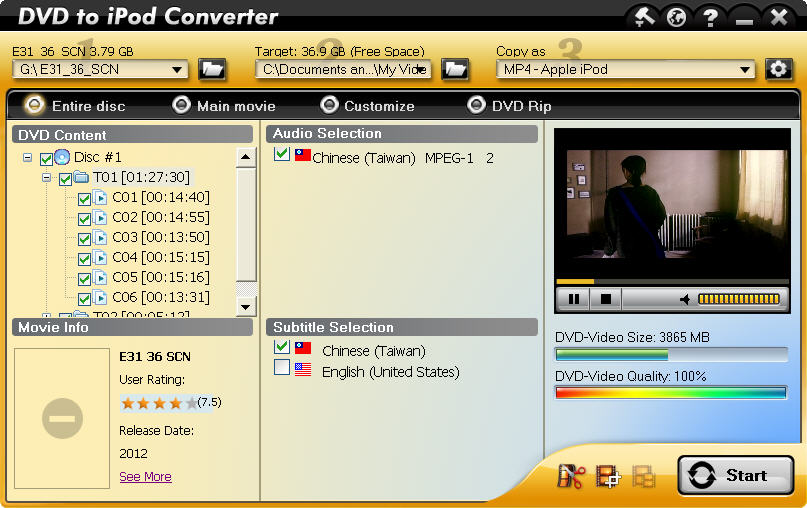Seek in the preview progress bar

[672, 282]
